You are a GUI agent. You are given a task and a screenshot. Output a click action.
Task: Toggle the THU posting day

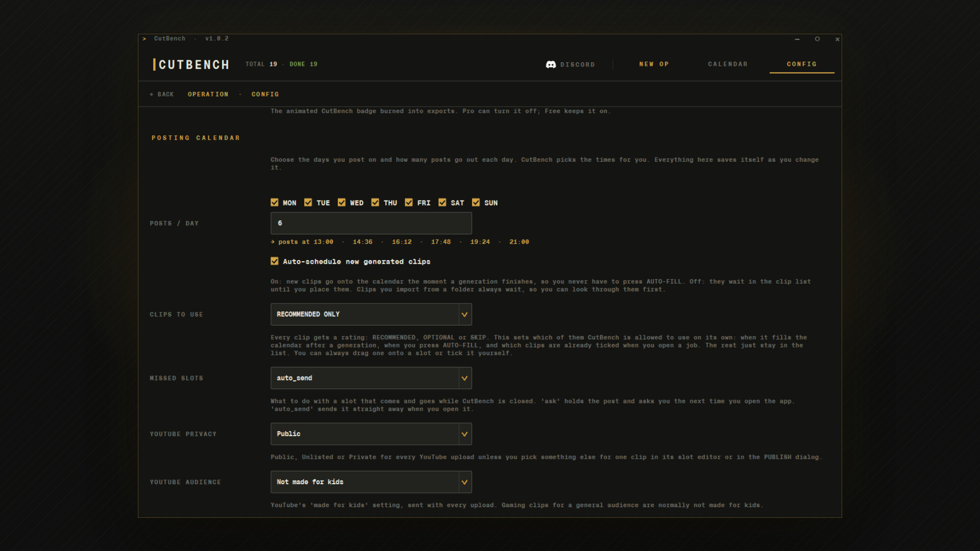pyautogui.click(x=375, y=203)
